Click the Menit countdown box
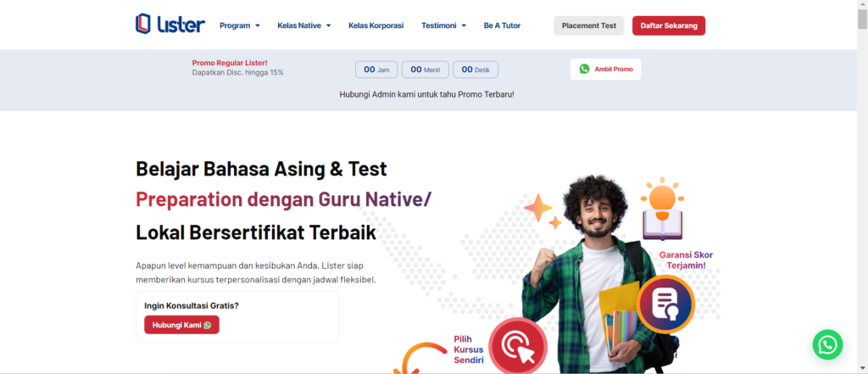This screenshot has width=868, height=374. click(x=425, y=70)
